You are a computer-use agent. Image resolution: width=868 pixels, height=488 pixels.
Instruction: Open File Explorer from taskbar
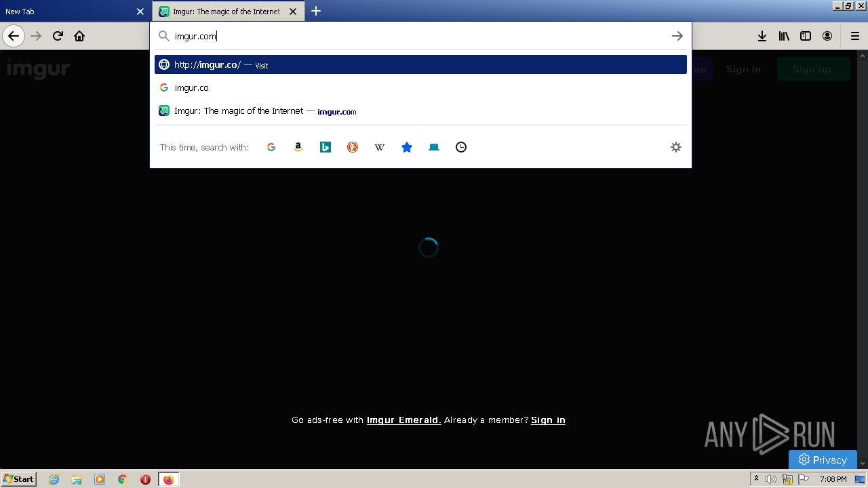pos(77,479)
